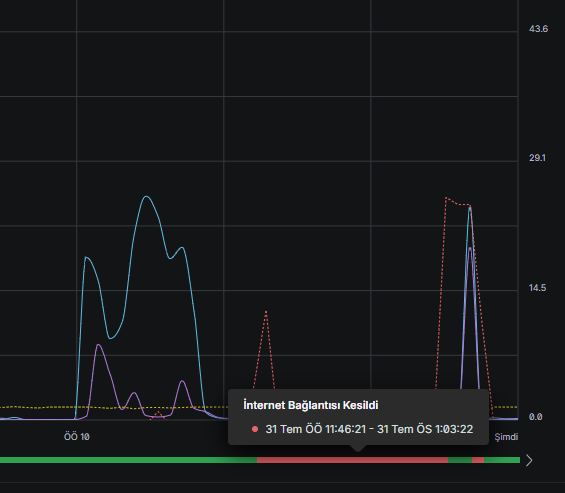Click the 43.6 y-axis value
The image size is (565, 493).
coord(538,29)
